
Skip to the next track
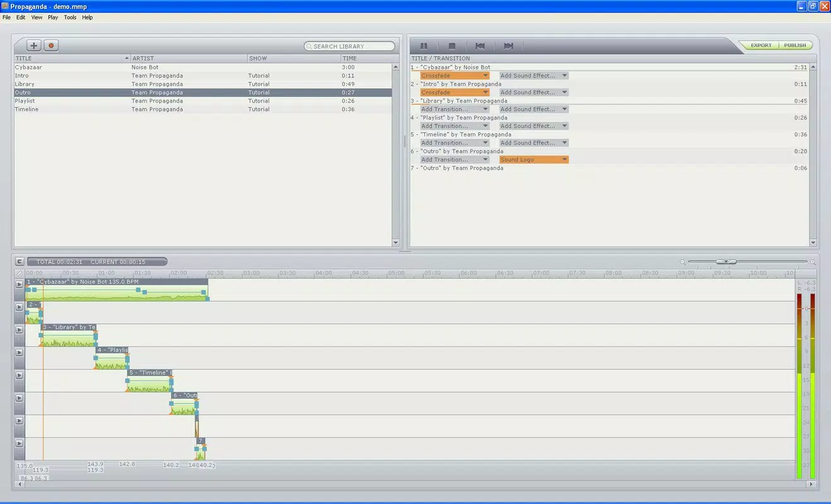(x=508, y=46)
